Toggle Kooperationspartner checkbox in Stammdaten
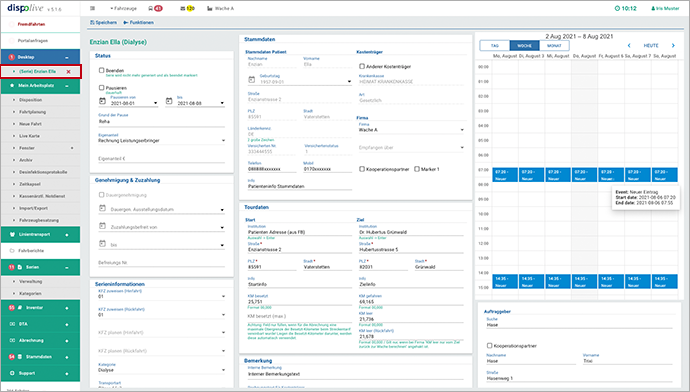690x392 pixels. 362,169
